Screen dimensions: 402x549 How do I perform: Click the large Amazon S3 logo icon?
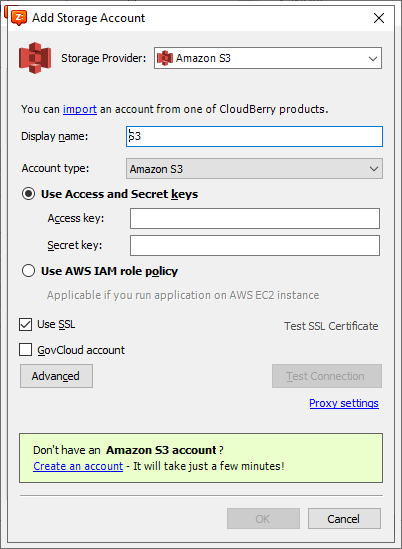pyautogui.click(x=35, y=58)
